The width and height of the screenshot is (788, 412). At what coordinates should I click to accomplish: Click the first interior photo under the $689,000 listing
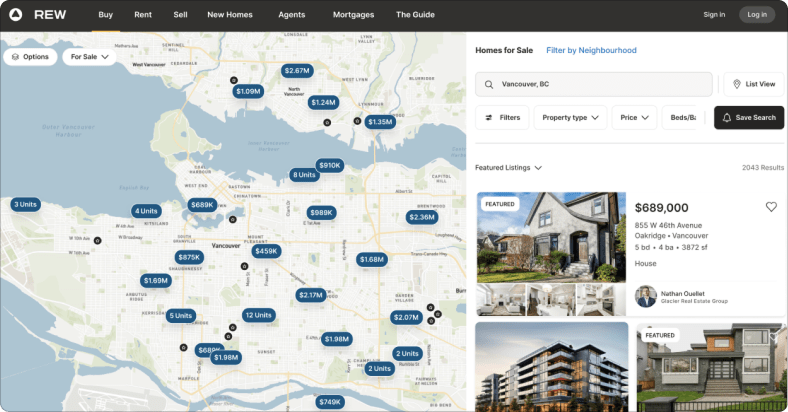point(501,300)
